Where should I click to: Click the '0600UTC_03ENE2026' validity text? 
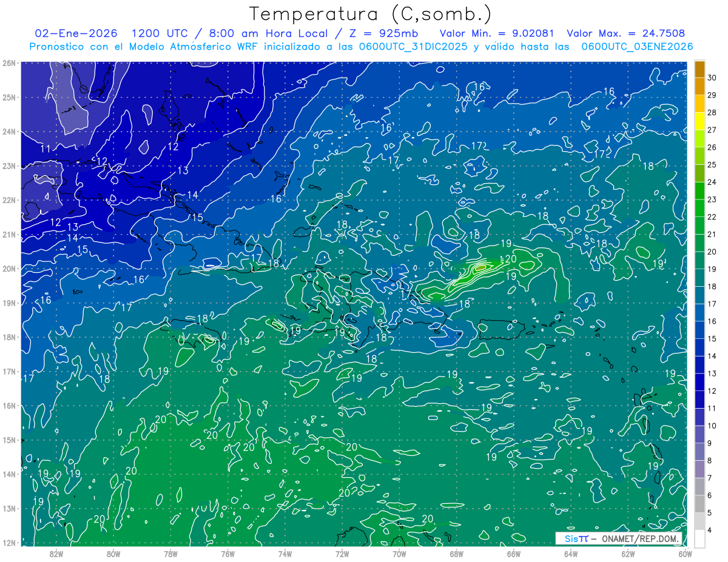637,47
